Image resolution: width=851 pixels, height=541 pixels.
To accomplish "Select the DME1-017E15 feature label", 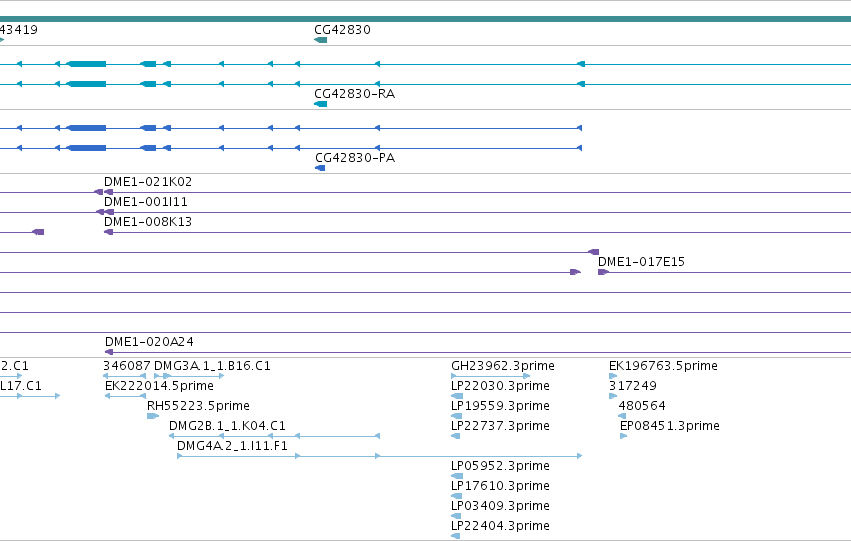I will coord(642,262).
